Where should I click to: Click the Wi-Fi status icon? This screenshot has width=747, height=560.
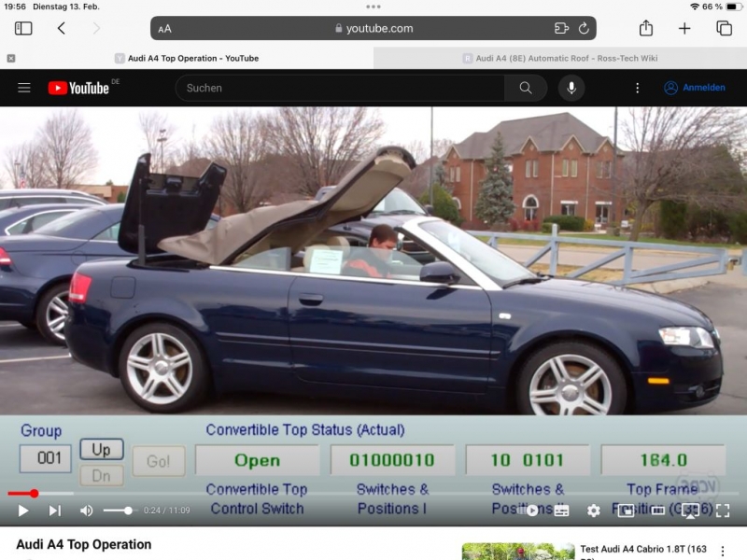click(695, 7)
